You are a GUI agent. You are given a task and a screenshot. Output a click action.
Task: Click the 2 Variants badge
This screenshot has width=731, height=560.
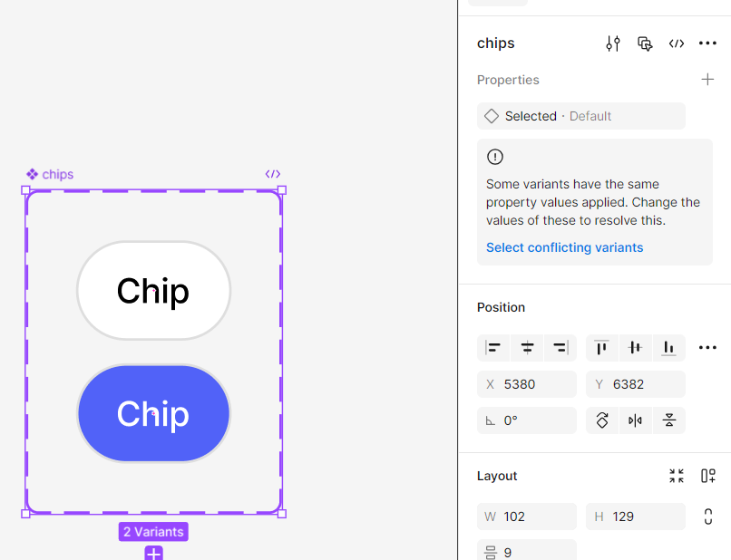coord(153,532)
